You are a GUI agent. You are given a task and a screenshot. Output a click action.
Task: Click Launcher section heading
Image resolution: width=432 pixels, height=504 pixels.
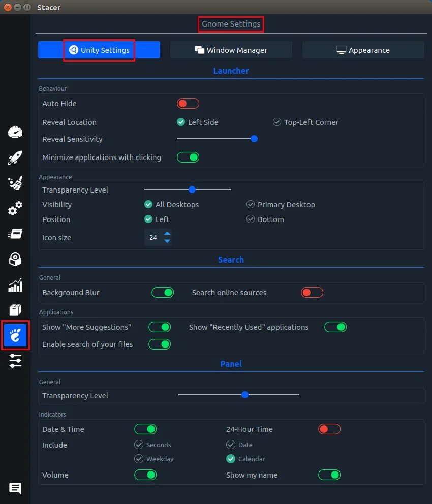coord(231,71)
